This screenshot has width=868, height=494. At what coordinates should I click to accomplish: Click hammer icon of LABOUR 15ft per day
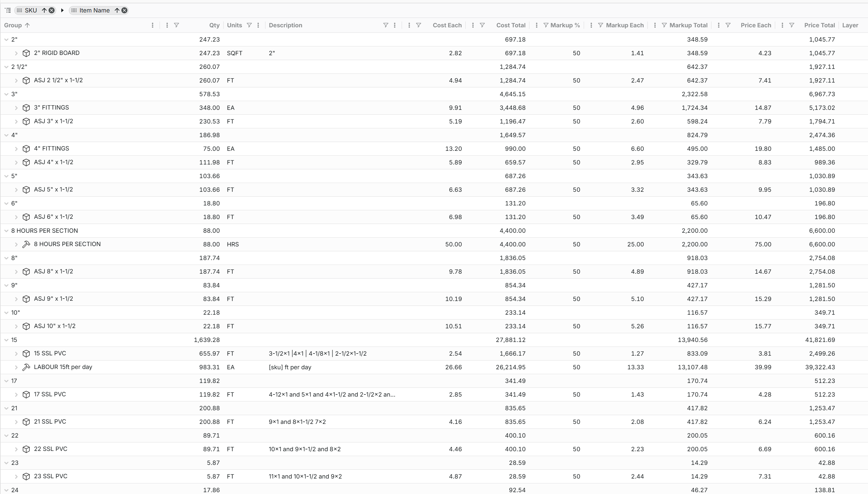(x=26, y=367)
